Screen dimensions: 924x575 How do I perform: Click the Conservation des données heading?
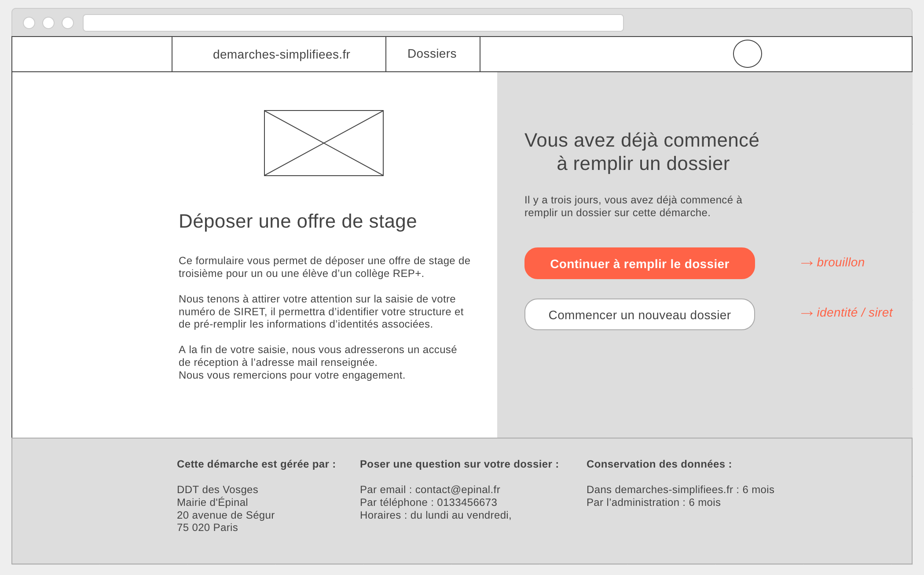coord(658,464)
